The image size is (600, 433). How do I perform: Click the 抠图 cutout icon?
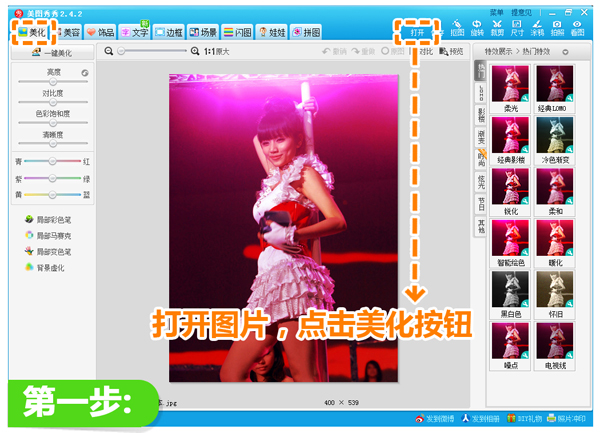(458, 28)
